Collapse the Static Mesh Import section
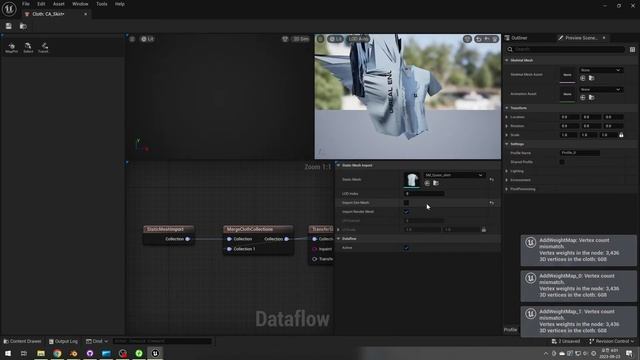Screen dimensions: 640x360 tap(338, 165)
